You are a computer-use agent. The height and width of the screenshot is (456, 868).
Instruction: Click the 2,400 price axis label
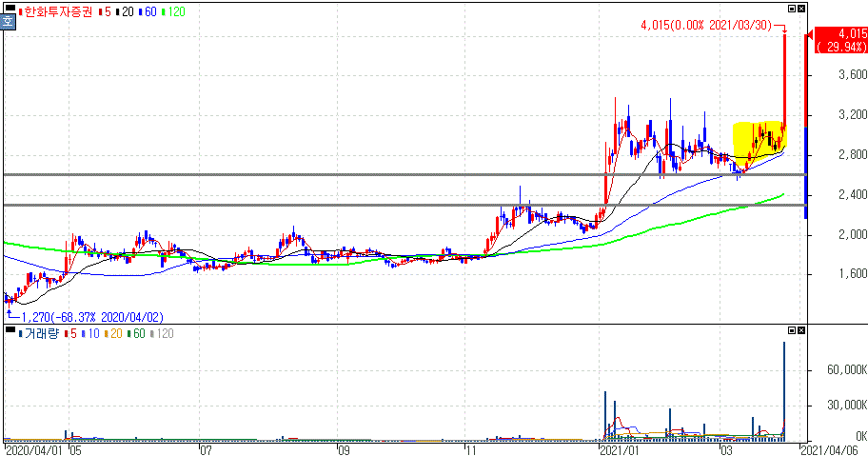click(x=853, y=195)
